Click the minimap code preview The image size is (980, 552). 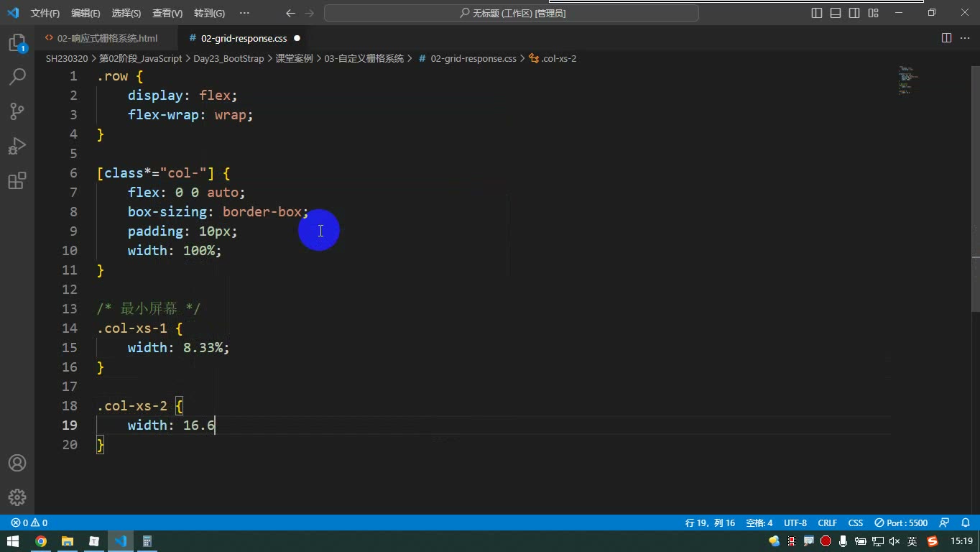pyautogui.click(x=908, y=80)
